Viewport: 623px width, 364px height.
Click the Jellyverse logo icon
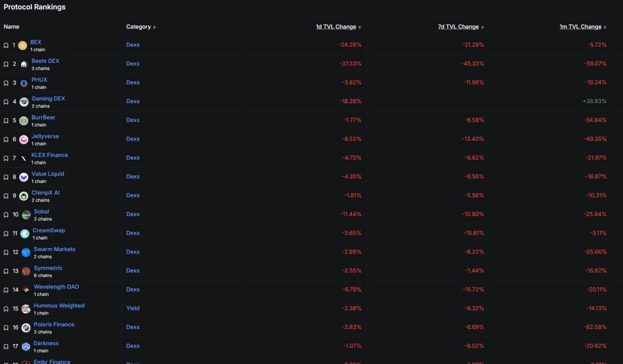pos(24,140)
